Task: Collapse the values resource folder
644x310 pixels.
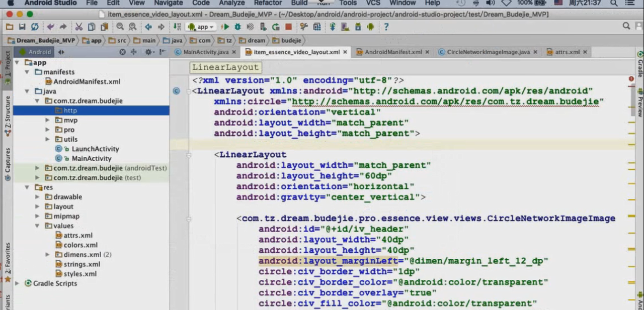Action: click(x=37, y=226)
